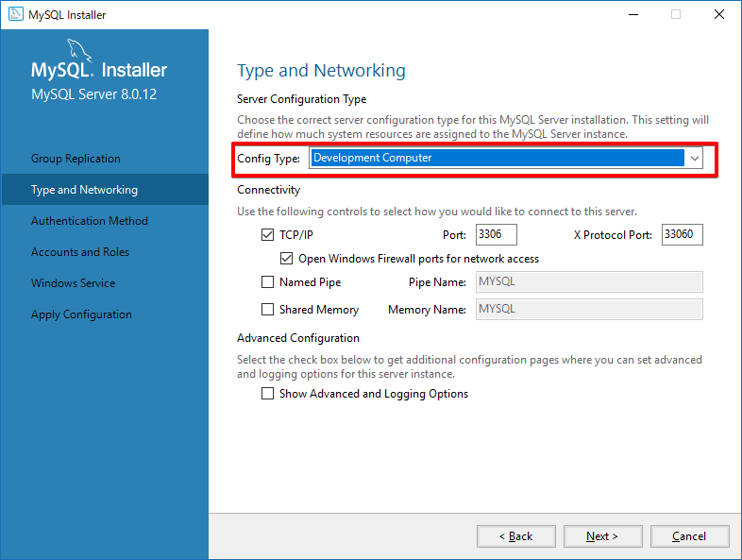Close the MySQL Installer window
The width and height of the screenshot is (742, 560).
(719, 15)
